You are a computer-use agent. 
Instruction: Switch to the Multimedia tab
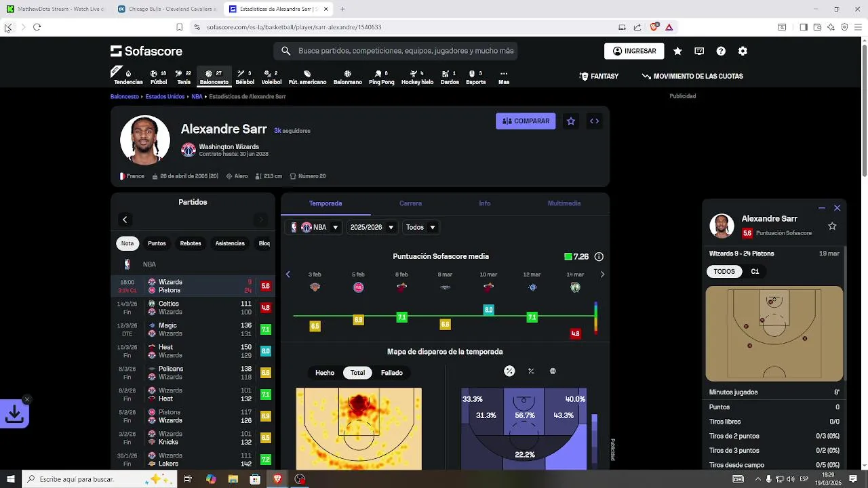click(x=564, y=203)
